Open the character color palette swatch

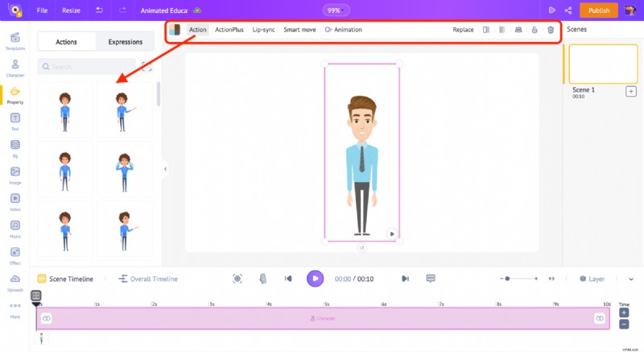[x=175, y=30]
